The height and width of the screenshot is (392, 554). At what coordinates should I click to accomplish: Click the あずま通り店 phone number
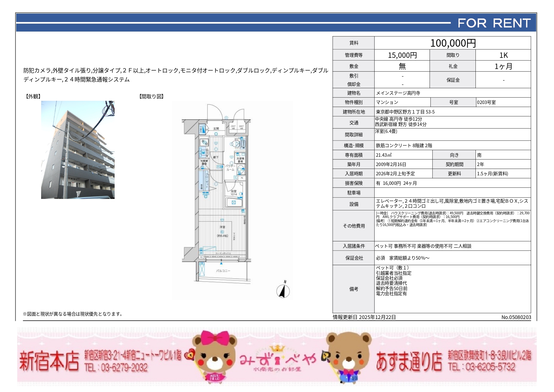(x=482, y=367)
